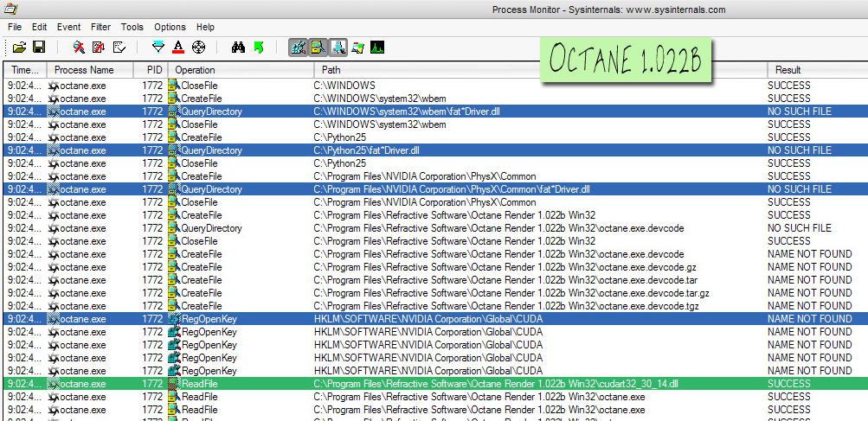Click the CreateFile icon in the octane.exe.devcode.tar.gz row
Image resolution: width=868 pixels, height=421 pixels.
(174, 293)
